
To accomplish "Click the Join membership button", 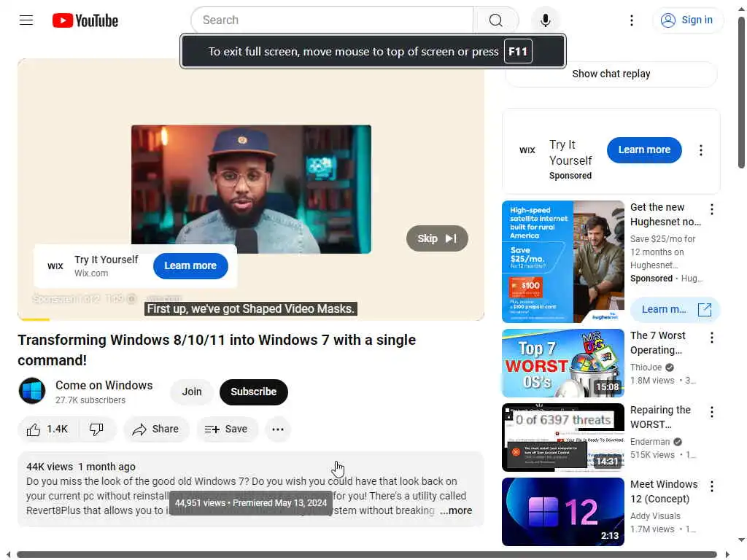I will (192, 392).
